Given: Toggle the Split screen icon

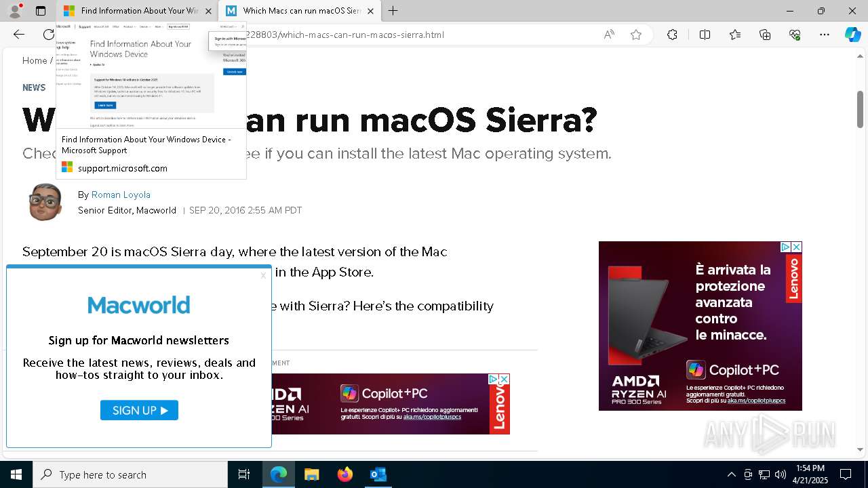Looking at the screenshot, I should (705, 35).
